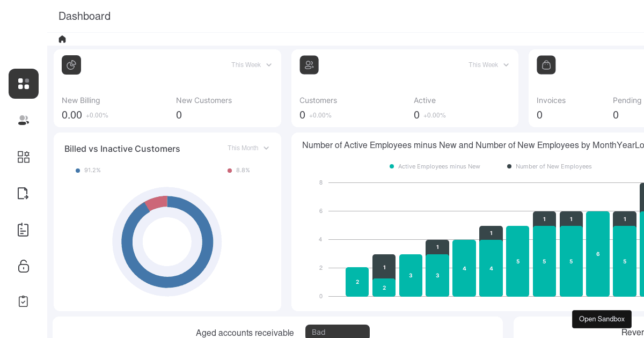This screenshot has height=338, width=644.
Task: Click the home breadcrumb icon
Action: click(x=62, y=39)
